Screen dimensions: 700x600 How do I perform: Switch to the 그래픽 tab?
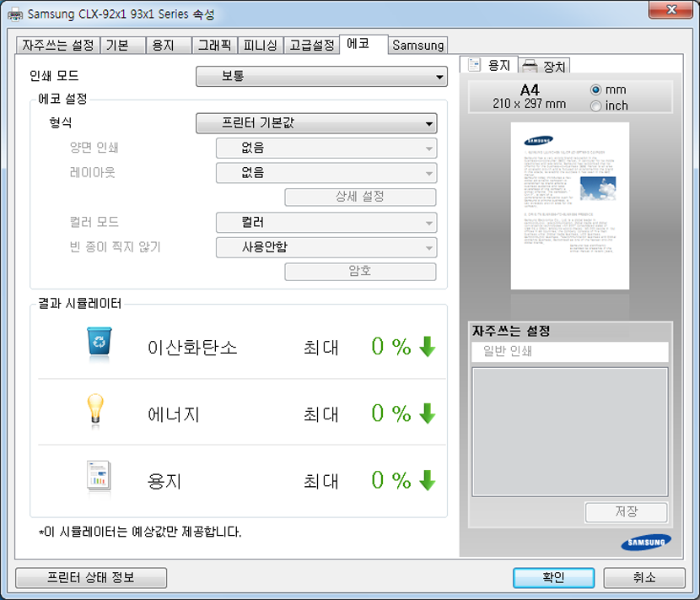tap(214, 45)
